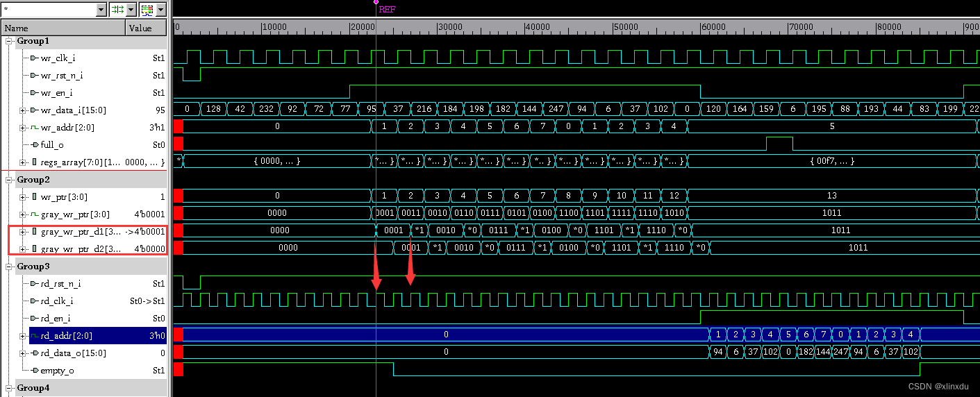This screenshot has height=397, width=980.
Task: Expand the rd_addr[2:0] bus
Action: [23, 336]
